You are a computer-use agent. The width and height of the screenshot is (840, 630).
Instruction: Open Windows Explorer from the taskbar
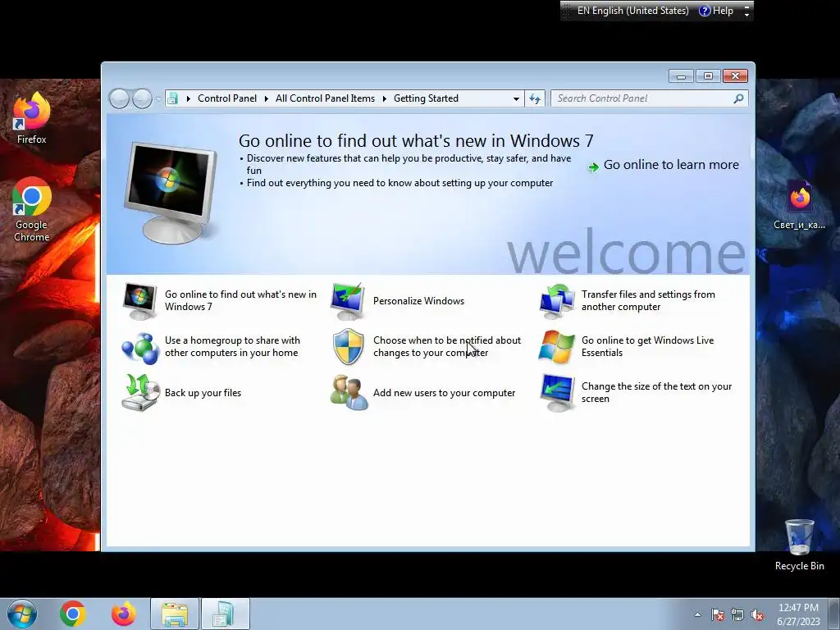coord(175,614)
